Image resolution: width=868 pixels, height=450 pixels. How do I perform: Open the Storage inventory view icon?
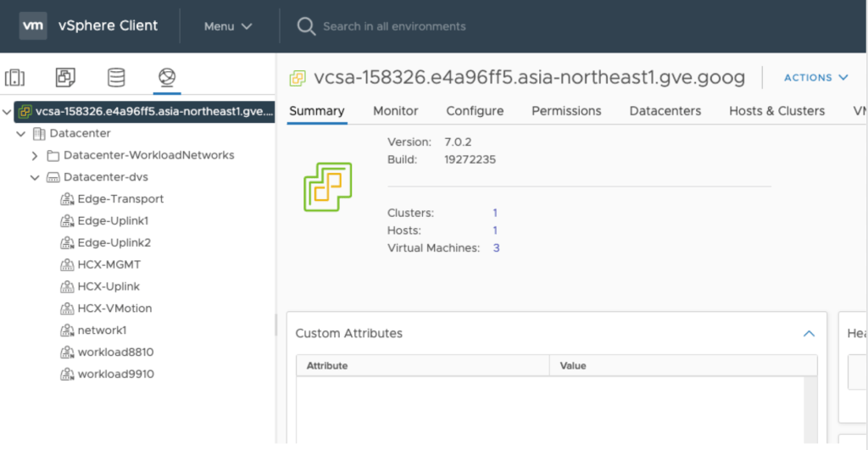point(116,78)
